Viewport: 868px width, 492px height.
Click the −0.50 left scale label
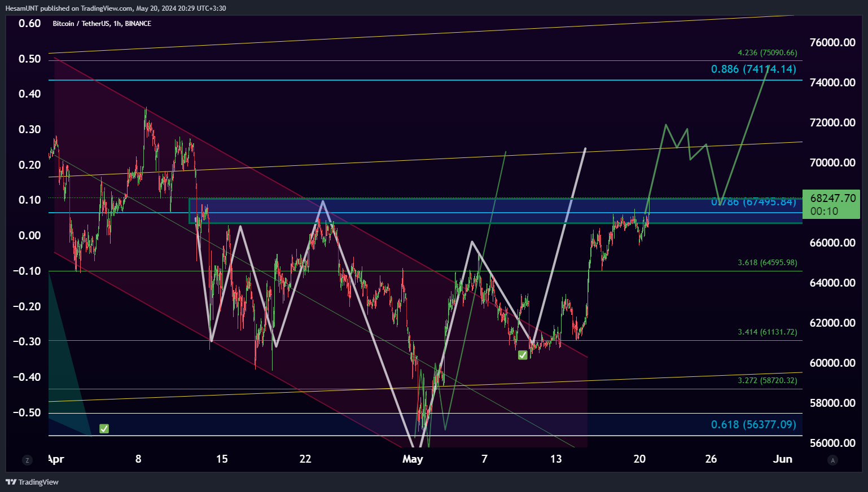27,412
